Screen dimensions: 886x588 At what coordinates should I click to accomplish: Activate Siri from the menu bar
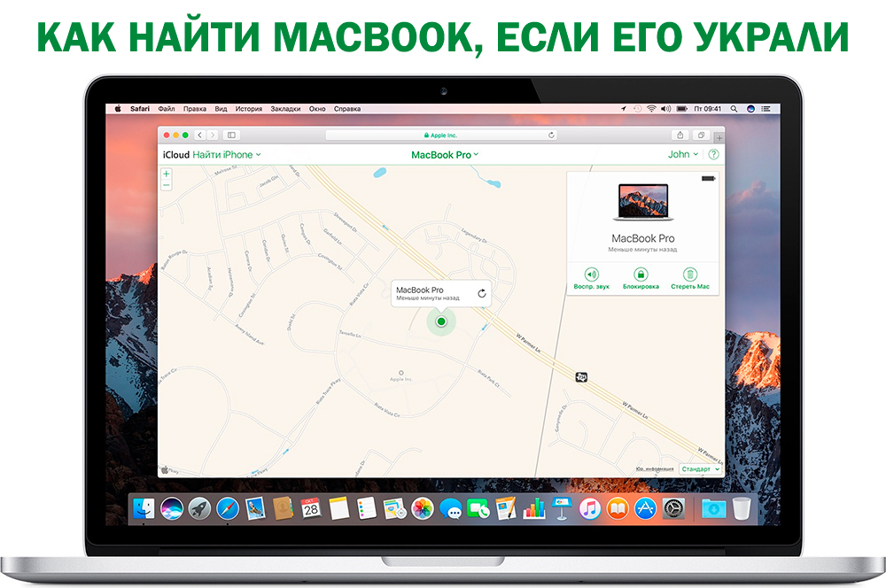click(x=750, y=108)
